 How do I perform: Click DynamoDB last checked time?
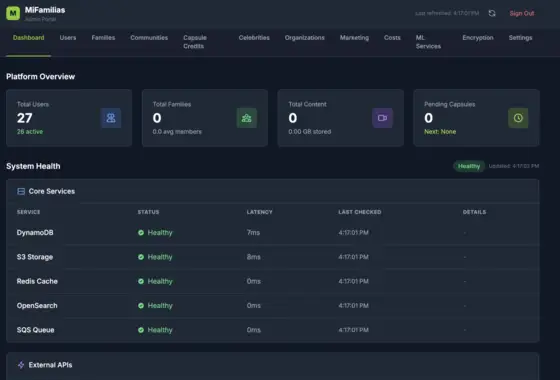[354, 233]
